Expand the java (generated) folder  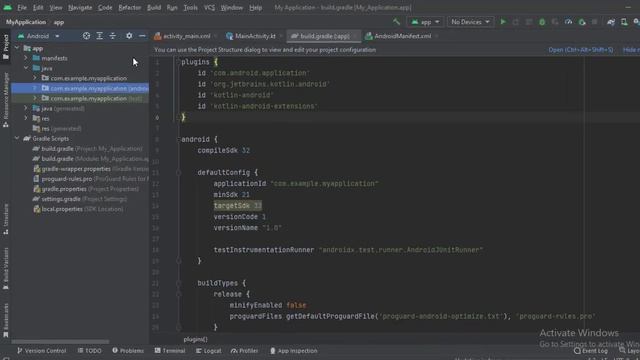(26, 108)
